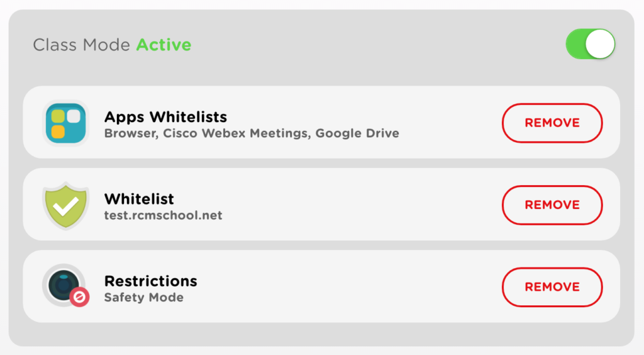Click the dark camera lens in Restrictions icon

coord(64,285)
